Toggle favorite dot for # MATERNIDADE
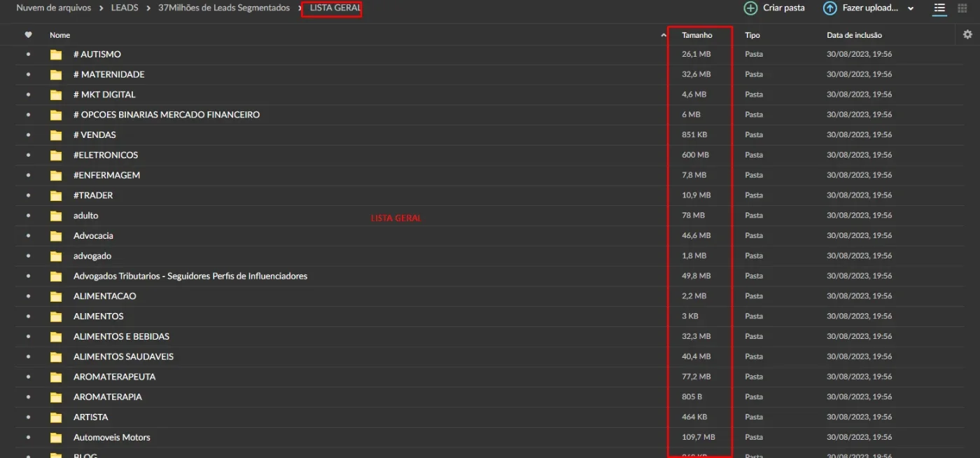Screen dimensions: 980x458 [29, 74]
